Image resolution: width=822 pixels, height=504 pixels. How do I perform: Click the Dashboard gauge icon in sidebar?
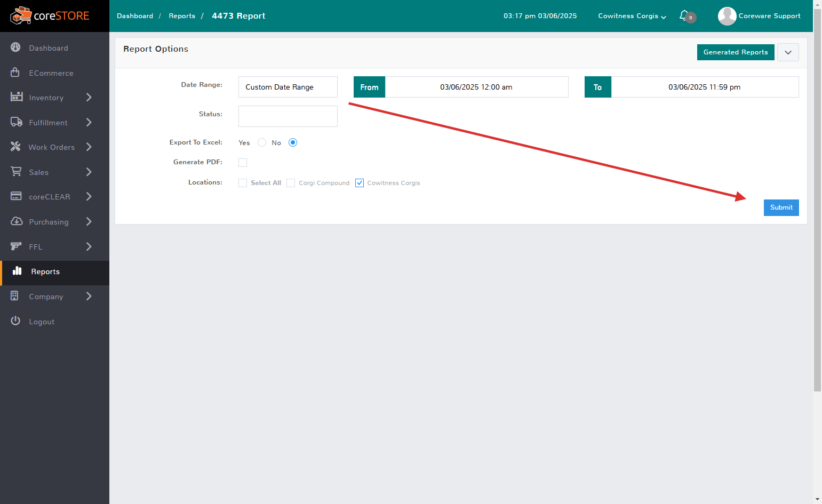[15, 47]
